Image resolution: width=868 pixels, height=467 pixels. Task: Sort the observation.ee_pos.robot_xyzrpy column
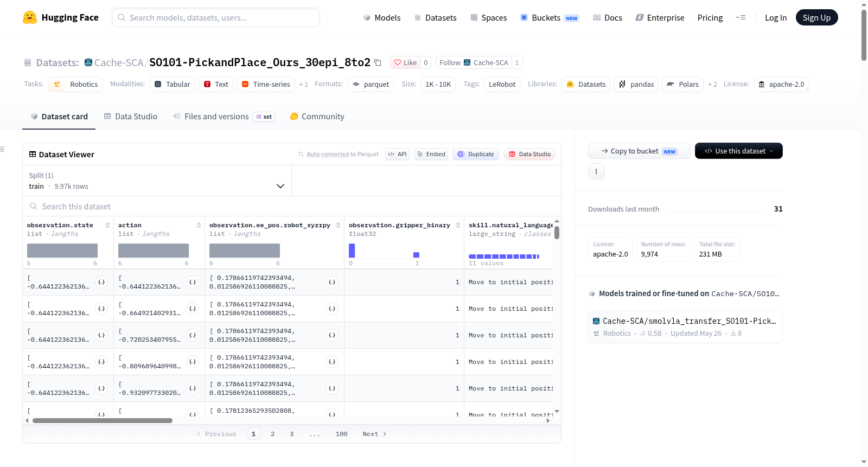click(x=338, y=225)
